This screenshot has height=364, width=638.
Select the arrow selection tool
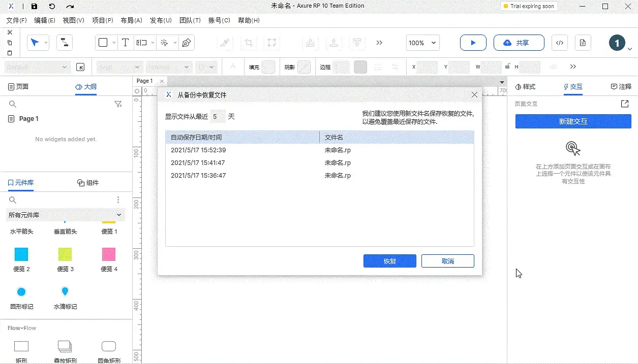[36, 43]
